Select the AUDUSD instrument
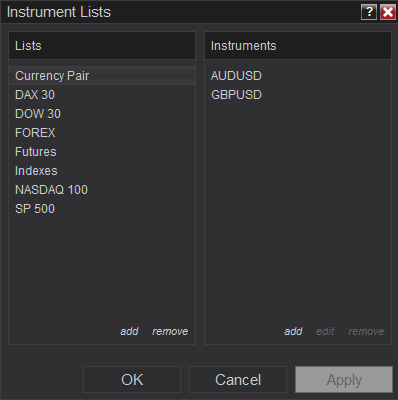Viewport: 398px width, 400px height. pyautogui.click(x=298, y=76)
